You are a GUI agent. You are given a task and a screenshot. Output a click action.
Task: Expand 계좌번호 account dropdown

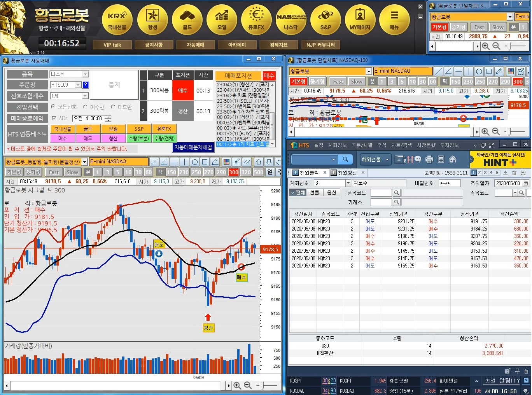348,183
